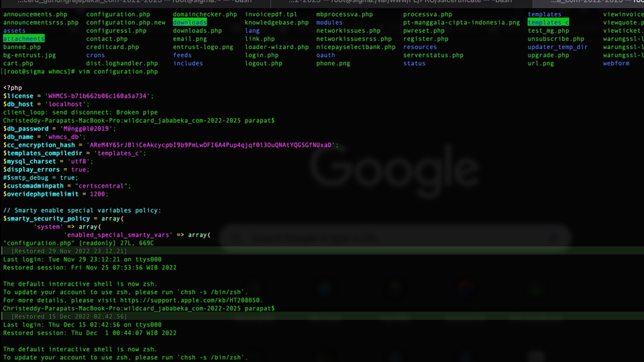The width and height of the screenshot is (644, 362).
Task: Click login.php in the listing
Action: click(262, 56)
